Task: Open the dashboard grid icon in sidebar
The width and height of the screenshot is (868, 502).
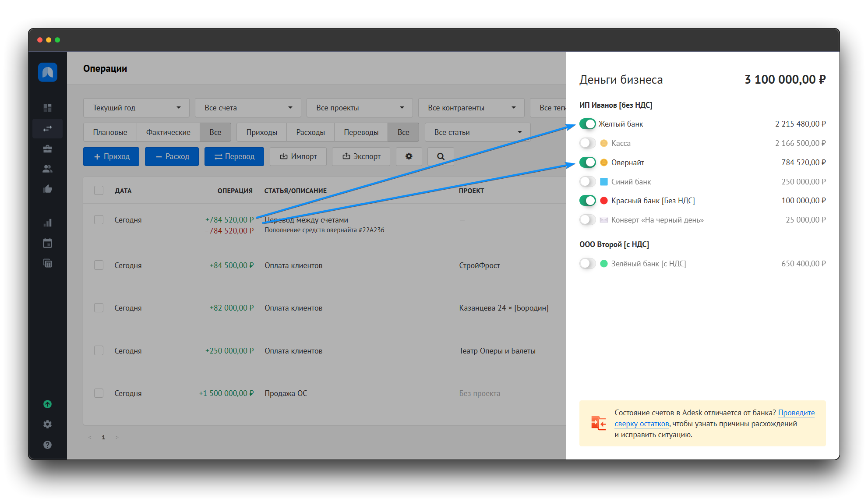Action: (47, 108)
